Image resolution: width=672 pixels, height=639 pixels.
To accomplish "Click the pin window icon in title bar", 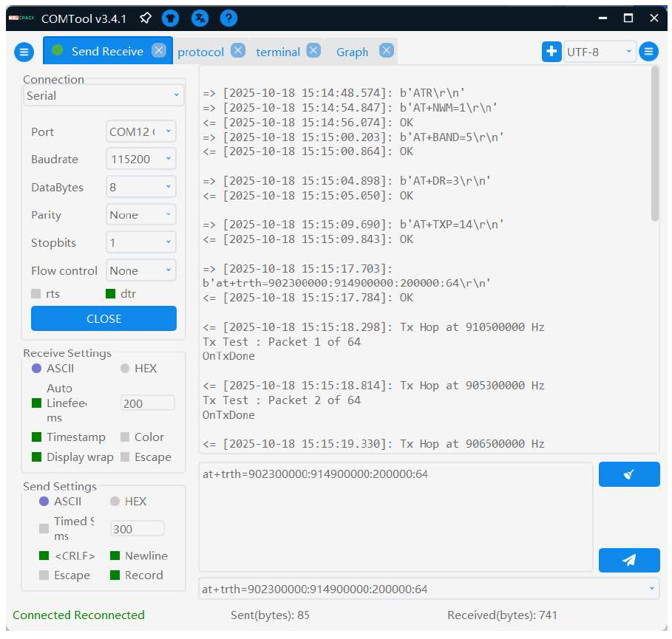I will pyautogui.click(x=146, y=18).
